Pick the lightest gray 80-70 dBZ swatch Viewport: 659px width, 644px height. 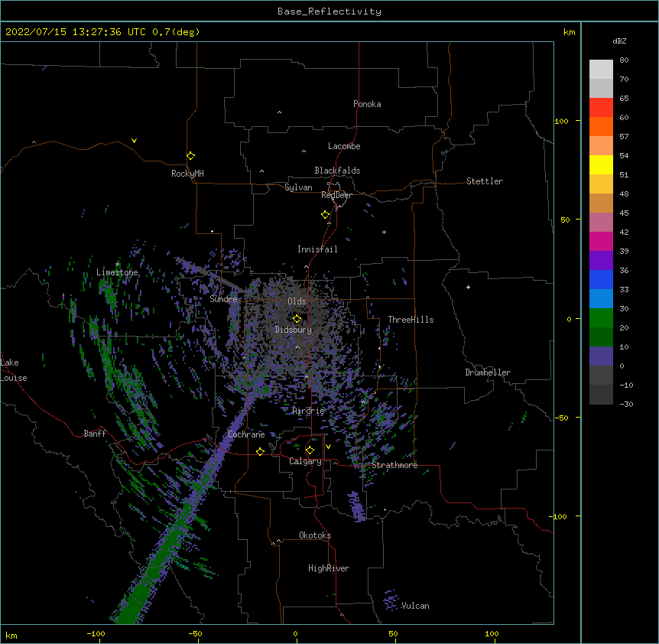[601, 70]
